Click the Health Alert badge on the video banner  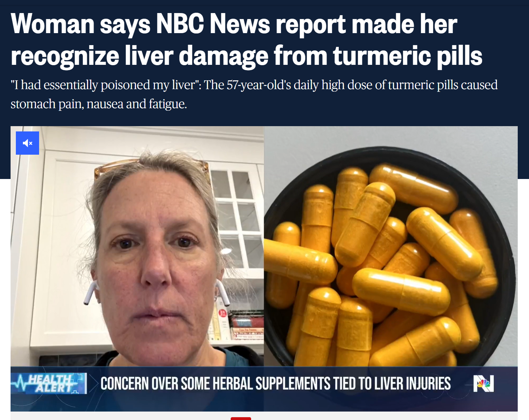click(49, 383)
